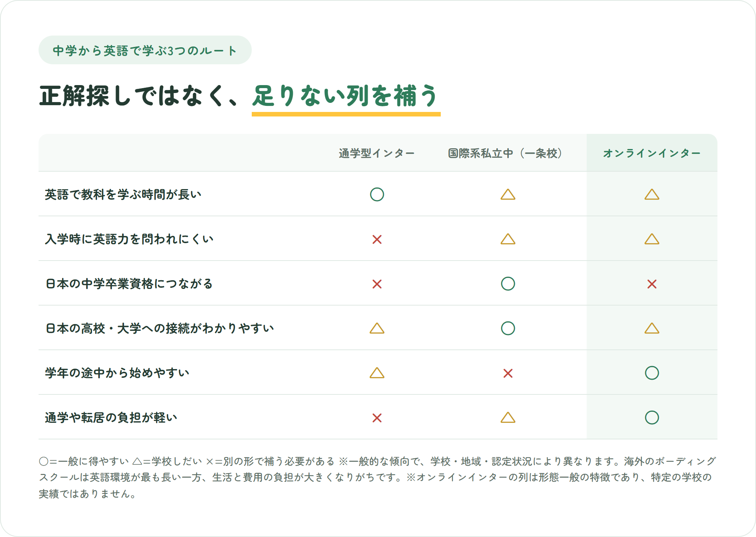Click row label 日本の中学卒業資格につながる
The height and width of the screenshot is (537, 756).
tap(129, 284)
